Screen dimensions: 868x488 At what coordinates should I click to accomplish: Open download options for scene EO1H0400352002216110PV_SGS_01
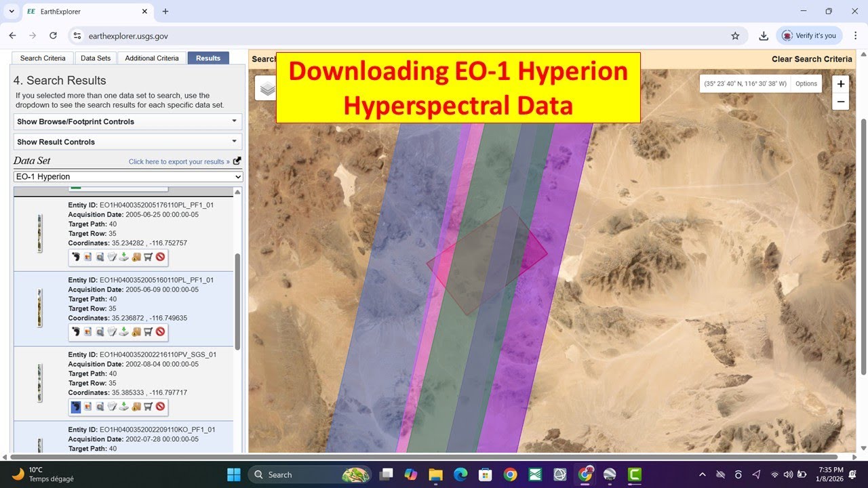click(123, 407)
